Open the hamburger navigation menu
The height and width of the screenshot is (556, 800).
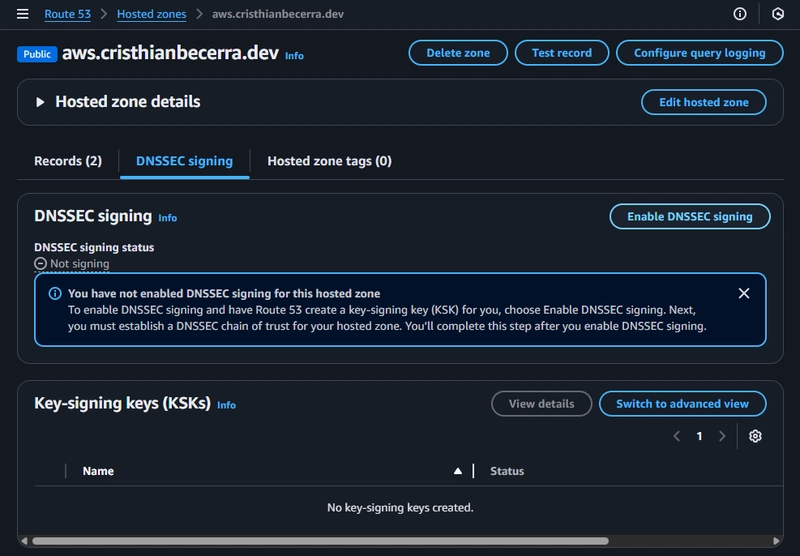coord(22,15)
